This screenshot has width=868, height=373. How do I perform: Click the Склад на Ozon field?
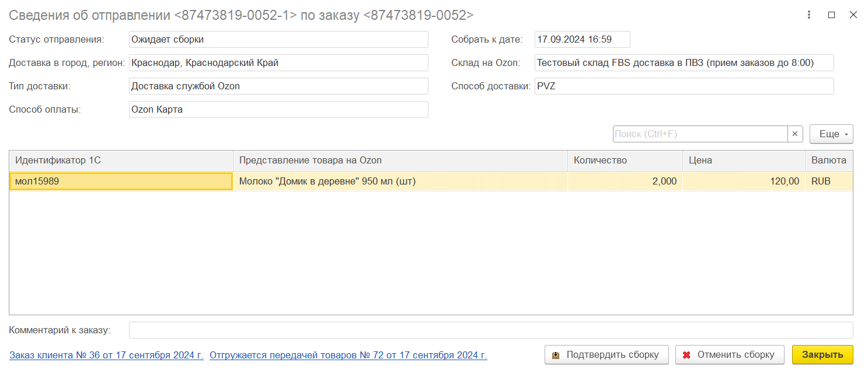(684, 63)
